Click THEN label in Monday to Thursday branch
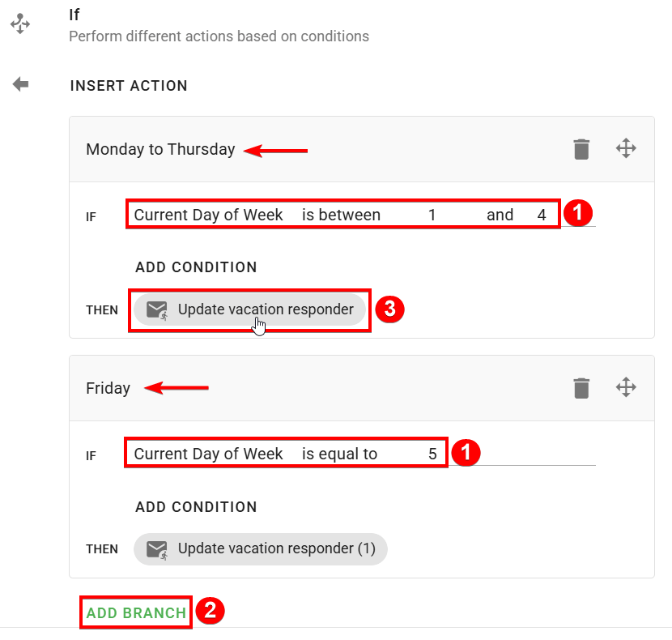Viewport: 672px width, 640px height. [101, 310]
